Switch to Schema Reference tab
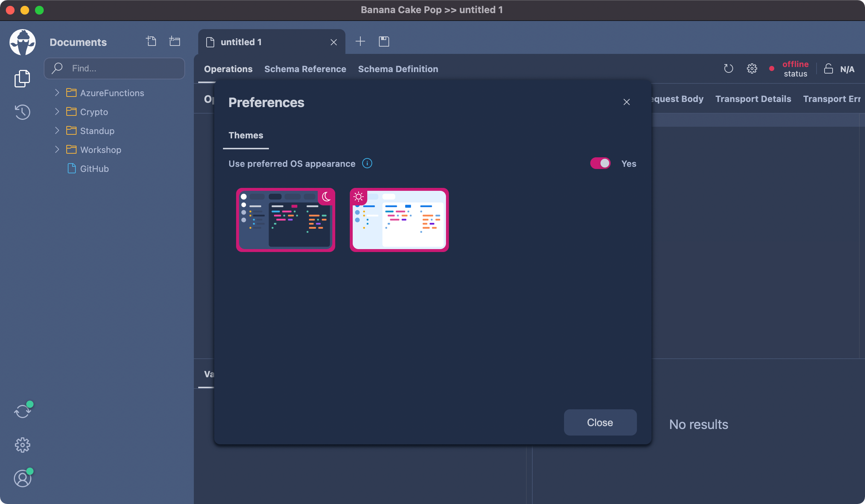Viewport: 865px width, 504px height. pos(305,69)
